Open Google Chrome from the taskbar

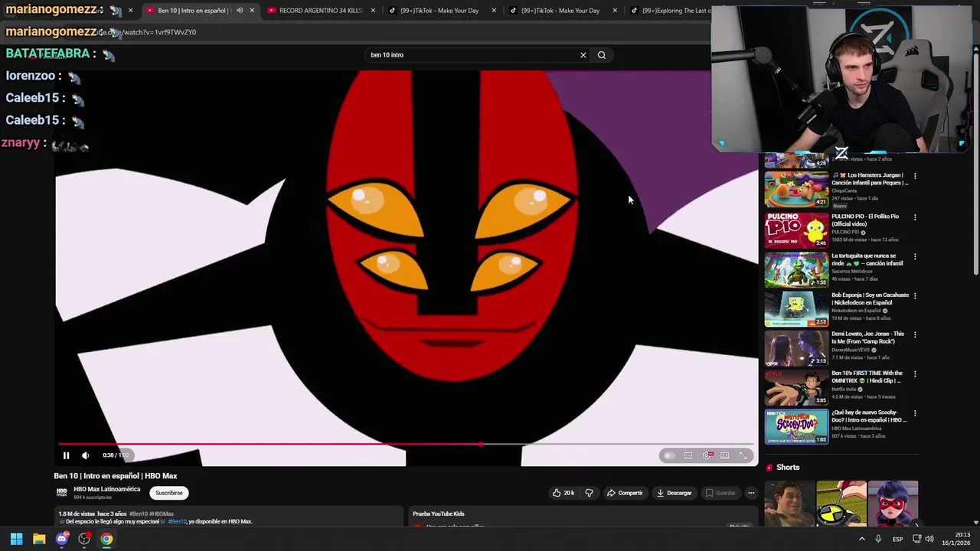106,539
